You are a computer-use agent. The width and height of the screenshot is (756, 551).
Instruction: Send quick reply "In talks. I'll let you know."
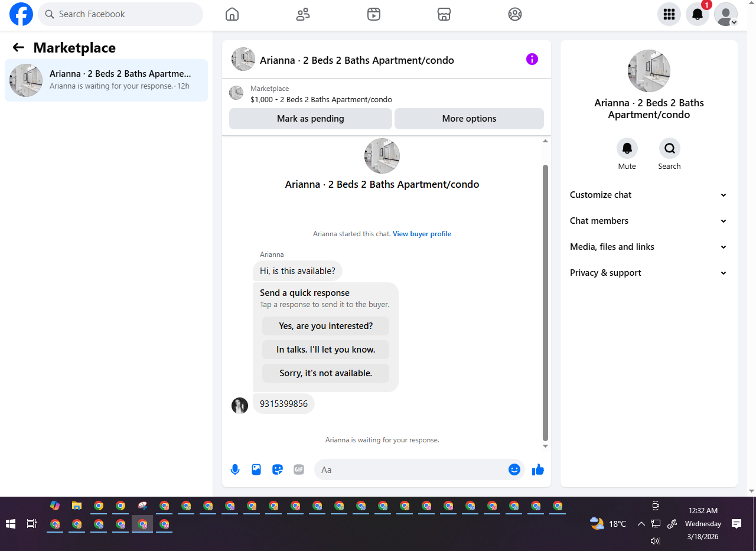[326, 350]
